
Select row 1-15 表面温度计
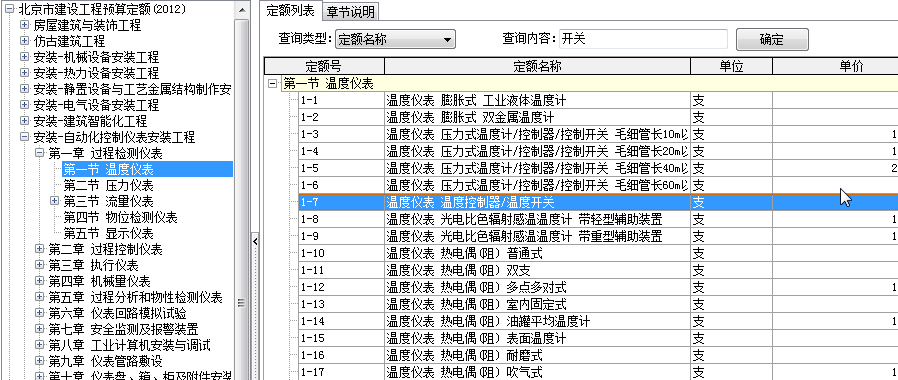click(598, 338)
